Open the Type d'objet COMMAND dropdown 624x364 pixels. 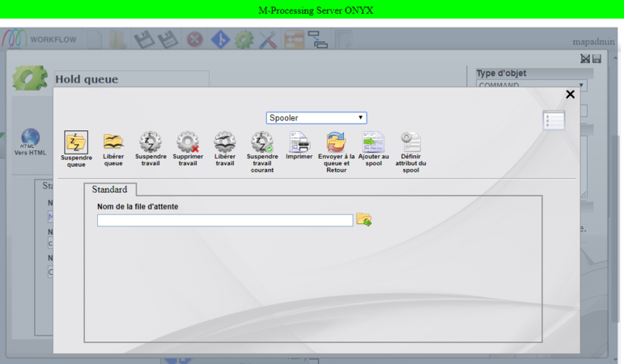point(531,85)
